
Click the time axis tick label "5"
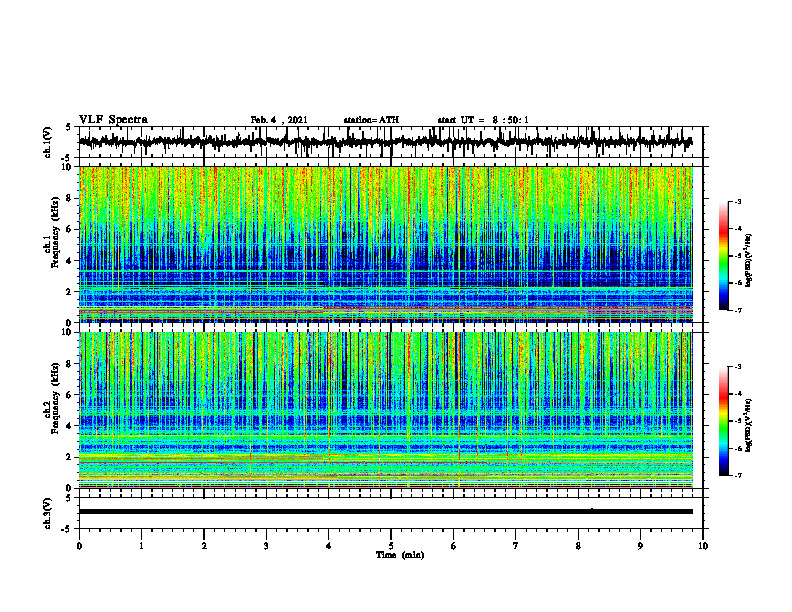click(x=391, y=546)
